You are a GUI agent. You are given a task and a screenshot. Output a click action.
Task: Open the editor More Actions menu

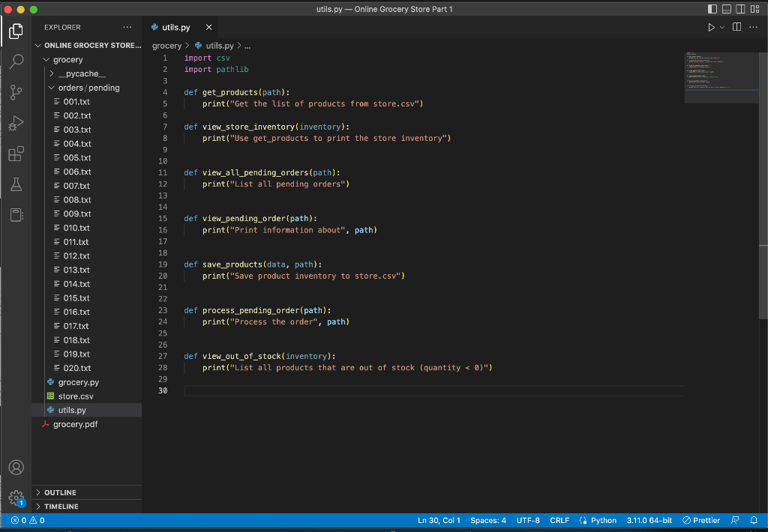754,26
